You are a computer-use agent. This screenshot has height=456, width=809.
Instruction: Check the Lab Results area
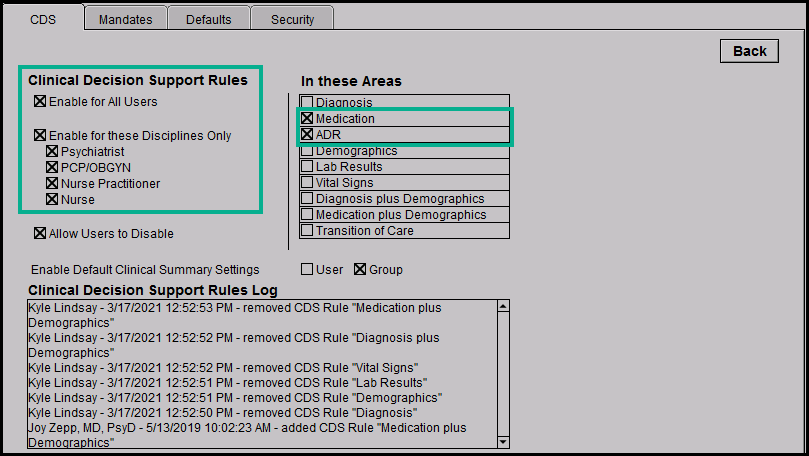tap(308, 167)
